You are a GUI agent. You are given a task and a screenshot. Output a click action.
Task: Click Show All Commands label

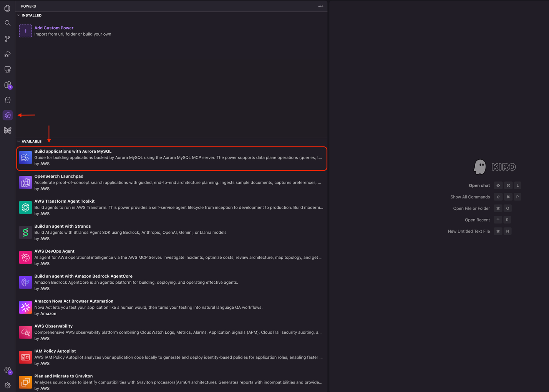point(470,197)
